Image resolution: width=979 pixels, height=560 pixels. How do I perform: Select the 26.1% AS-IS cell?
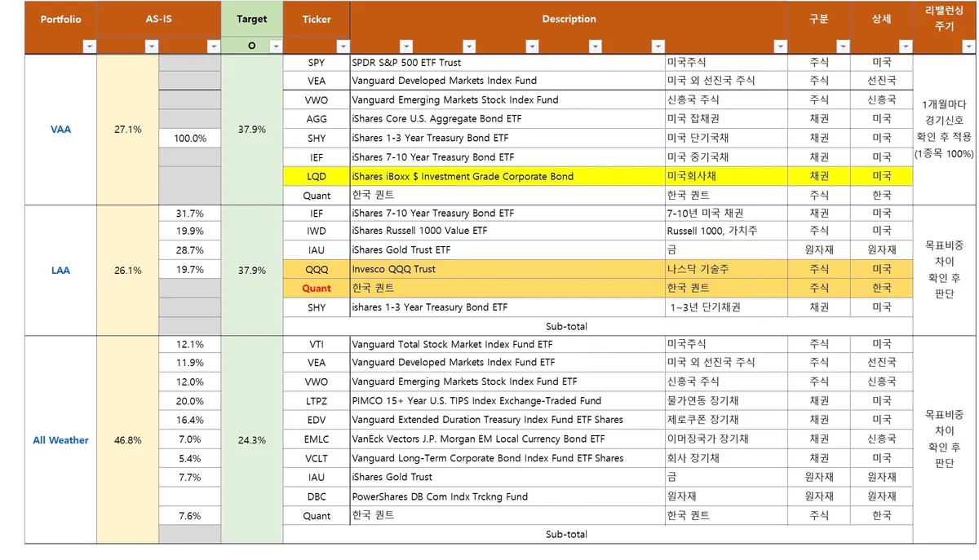click(127, 270)
